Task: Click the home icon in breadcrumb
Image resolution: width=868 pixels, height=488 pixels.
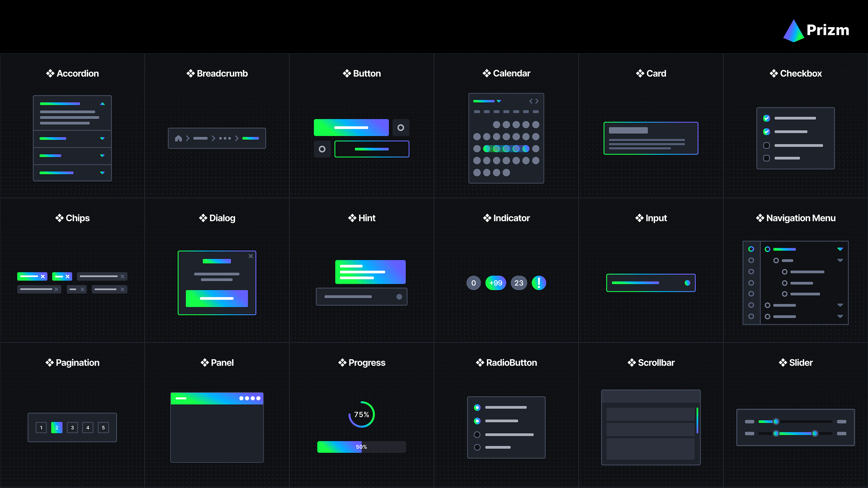Action: tap(179, 138)
